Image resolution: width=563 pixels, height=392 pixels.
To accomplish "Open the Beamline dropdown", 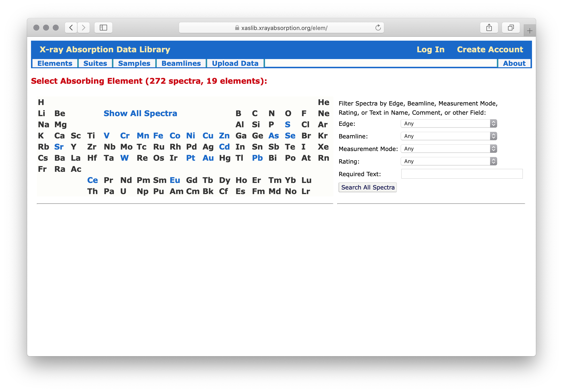I will (x=449, y=136).
